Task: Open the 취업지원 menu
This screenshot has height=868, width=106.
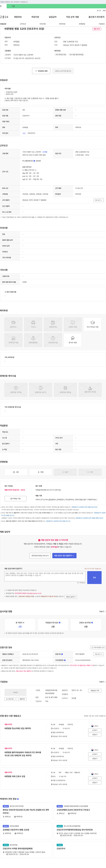Action: [x=35, y=17]
